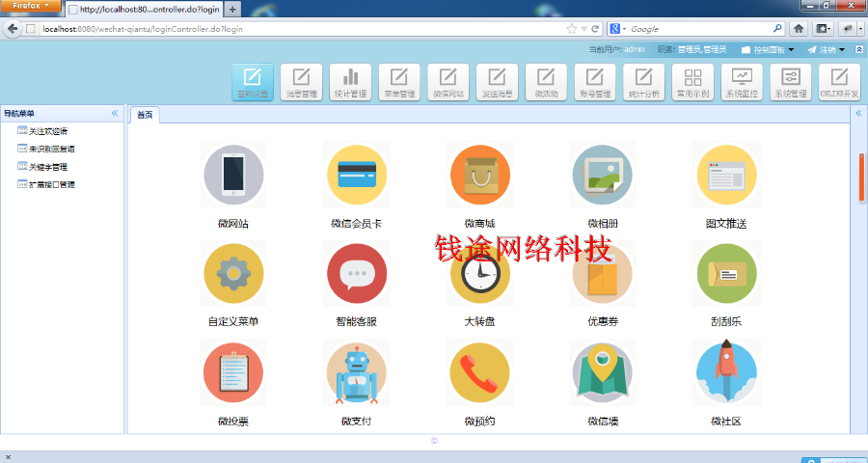The width and height of the screenshot is (868, 463).
Task: Open the ONLINE开发 toolbar module
Action: [x=839, y=82]
